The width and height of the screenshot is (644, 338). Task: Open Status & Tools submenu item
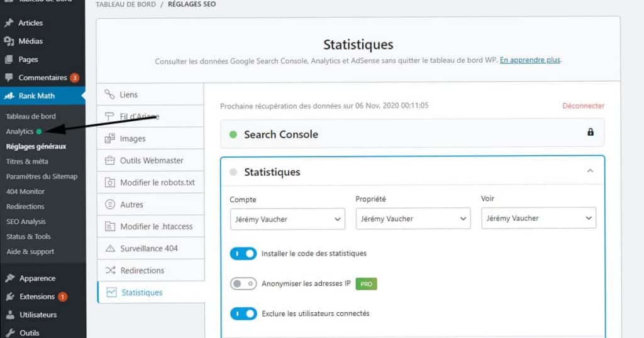pyautogui.click(x=28, y=237)
